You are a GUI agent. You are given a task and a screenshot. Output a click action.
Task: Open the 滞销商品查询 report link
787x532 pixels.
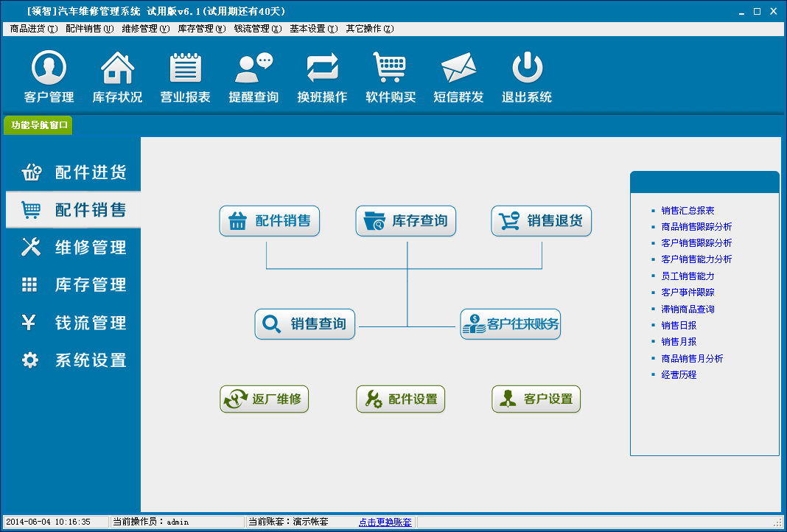click(x=688, y=309)
